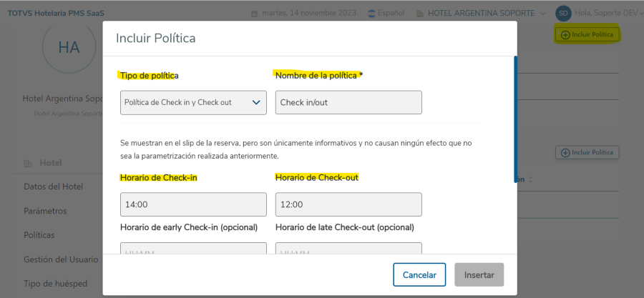This screenshot has height=298, width=644.
Task: Open Políticas from the sidebar
Action: [x=39, y=234]
